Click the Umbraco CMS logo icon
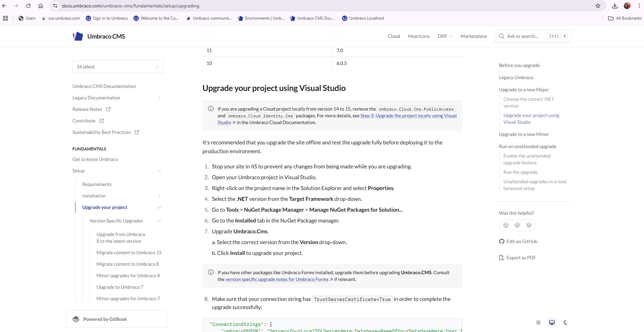Screen dimensions: 644x332 78,36
